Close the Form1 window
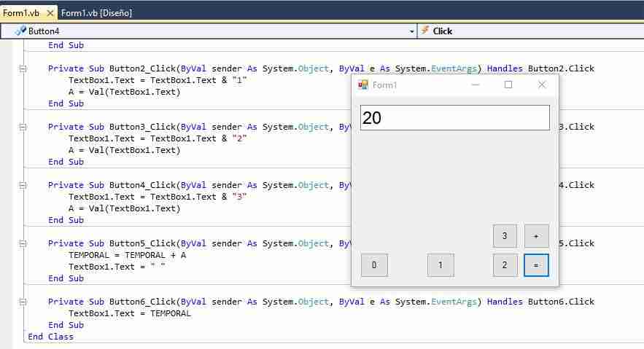644x349 pixels. click(x=542, y=85)
